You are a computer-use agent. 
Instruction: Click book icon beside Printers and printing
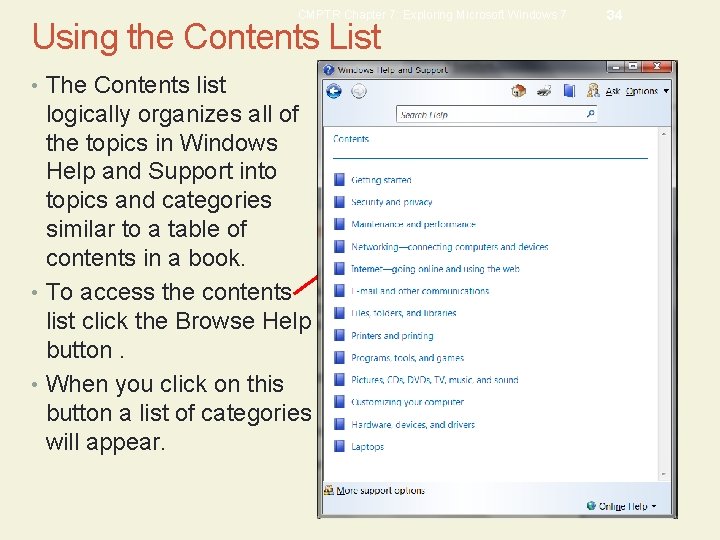tap(339, 335)
